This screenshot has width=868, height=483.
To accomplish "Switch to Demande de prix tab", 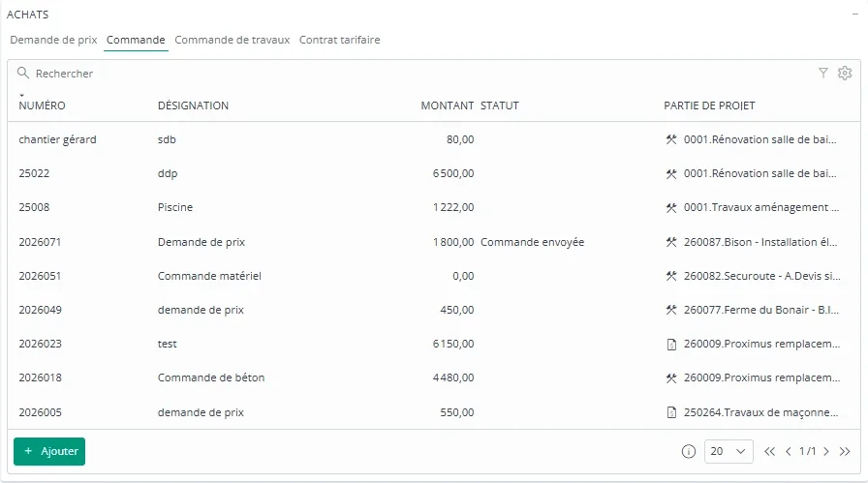I will click(x=53, y=40).
